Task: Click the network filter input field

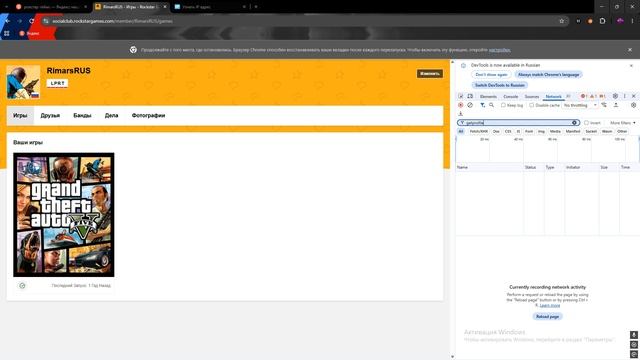Action: coord(518,122)
